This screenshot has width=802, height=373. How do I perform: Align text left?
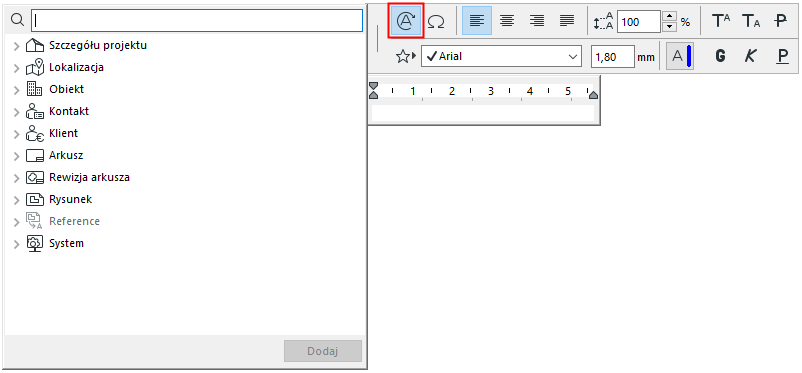(477, 20)
